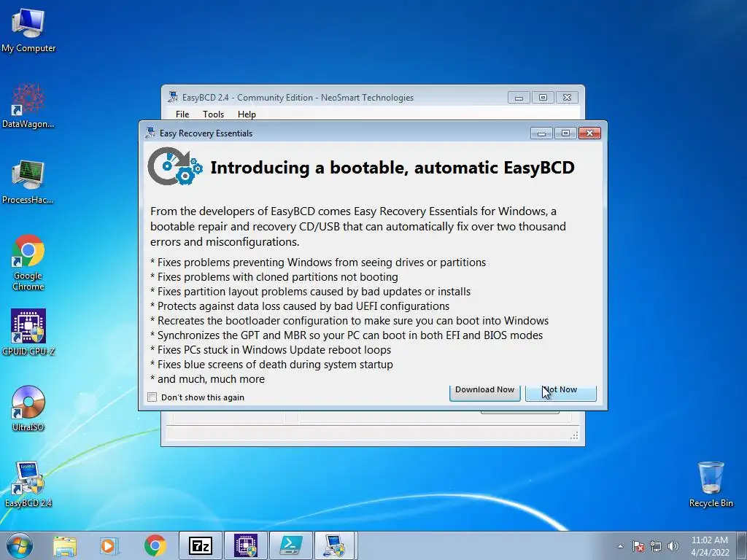Click 'Introducing a bootable, automatic EasyBCD' heading
Viewport: 747px width, 560px height.
tap(392, 168)
